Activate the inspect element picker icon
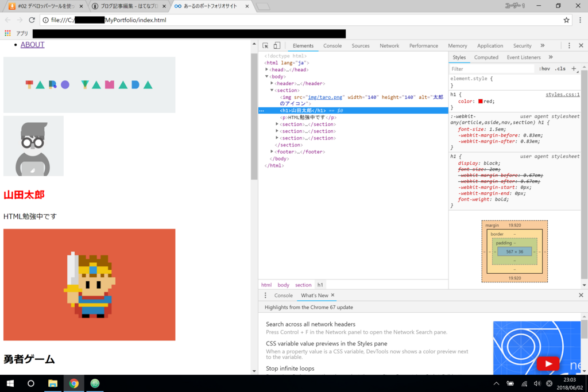Image resolution: width=588 pixels, height=392 pixels. pos(265,46)
